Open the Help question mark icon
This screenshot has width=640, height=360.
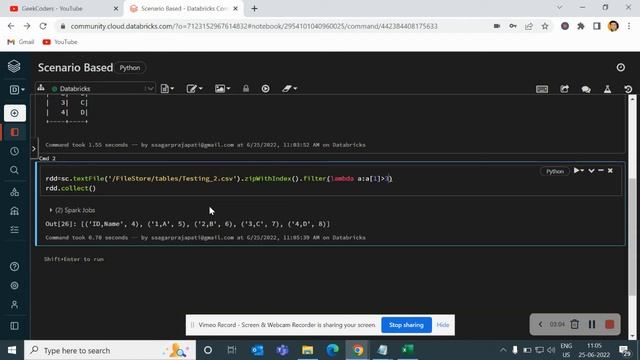[14, 267]
